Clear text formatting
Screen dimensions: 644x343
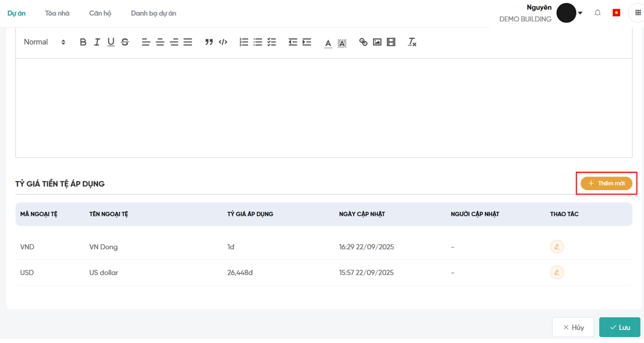(x=412, y=42)
